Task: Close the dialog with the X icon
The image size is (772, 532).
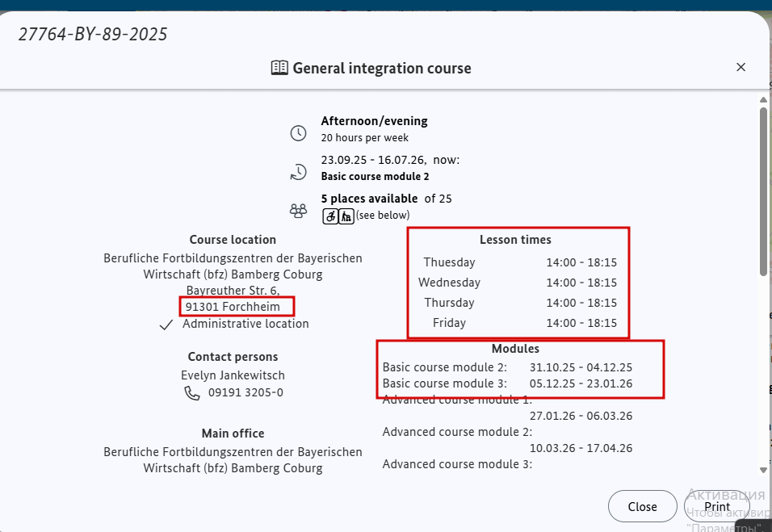Action: click(x=741, y=67)
